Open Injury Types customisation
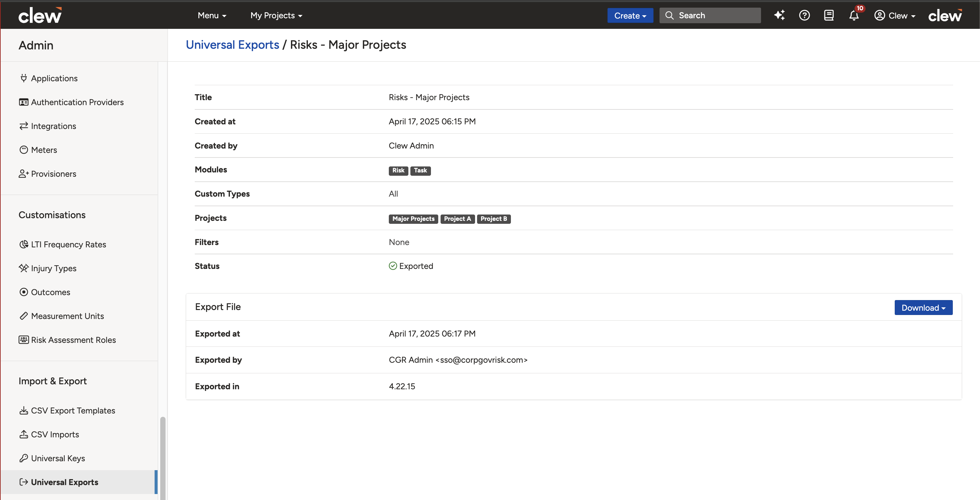This screenshot has width=980, height=500. (x=54, y=268)
